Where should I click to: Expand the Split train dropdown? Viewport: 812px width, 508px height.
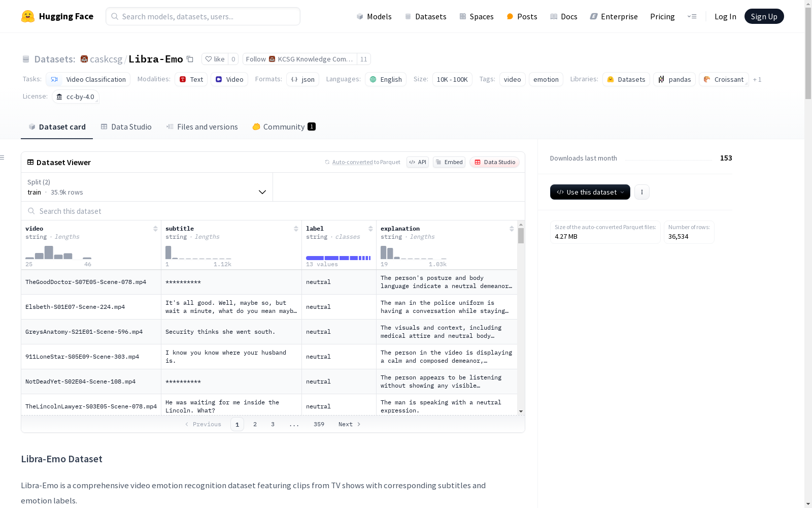[147, 187]
